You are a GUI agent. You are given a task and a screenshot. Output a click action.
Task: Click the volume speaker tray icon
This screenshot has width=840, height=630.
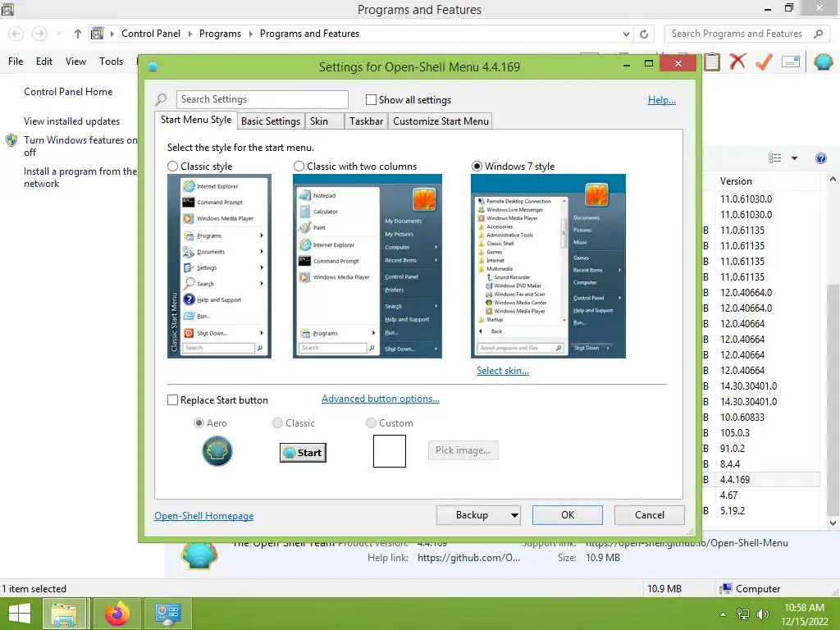click(762, 614)
